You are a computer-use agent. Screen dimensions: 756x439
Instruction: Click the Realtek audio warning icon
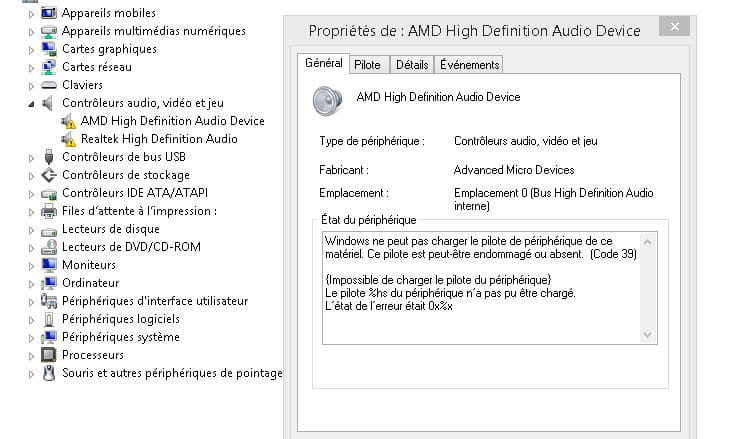(68, 139)
